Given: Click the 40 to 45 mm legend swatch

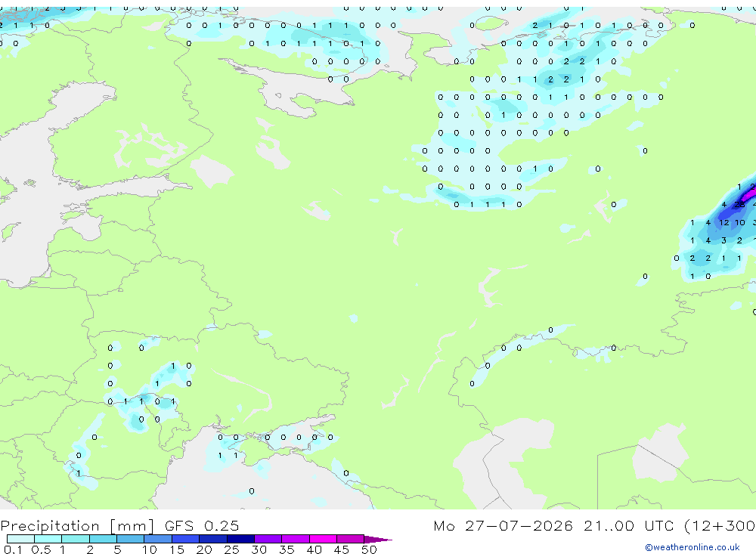Looking at the screenshot, I should coord(323,539).
